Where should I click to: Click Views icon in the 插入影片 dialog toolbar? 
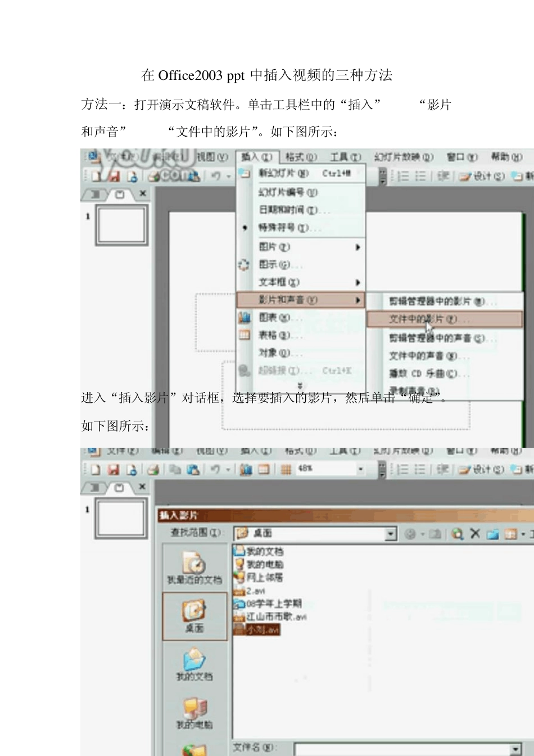(510, 534)
